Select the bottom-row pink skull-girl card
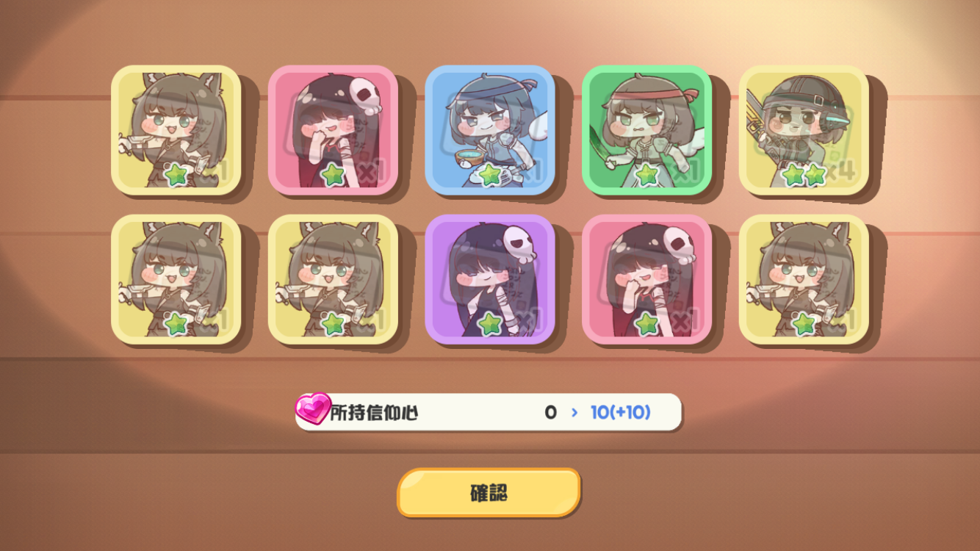This screenshot has height=551, width=980. pos(646,280)
